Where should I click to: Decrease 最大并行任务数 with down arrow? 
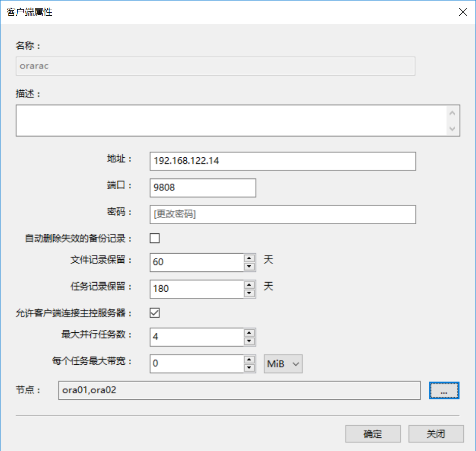point(249,341)
